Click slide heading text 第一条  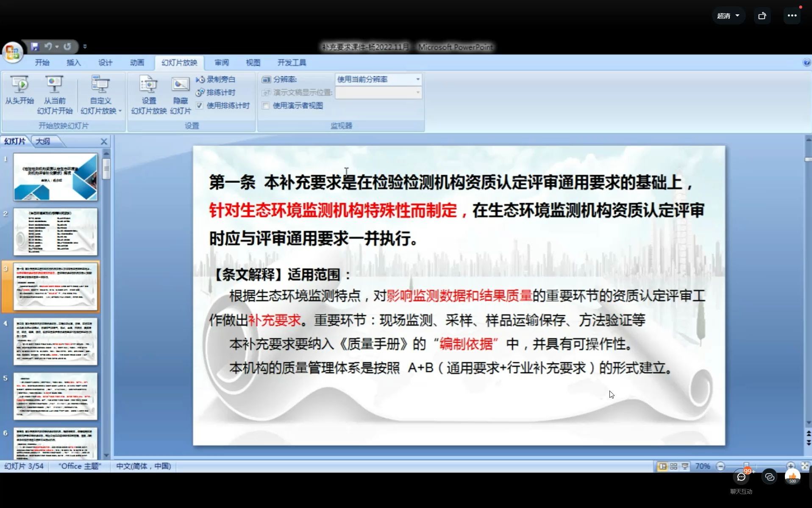tap(232, 182)
